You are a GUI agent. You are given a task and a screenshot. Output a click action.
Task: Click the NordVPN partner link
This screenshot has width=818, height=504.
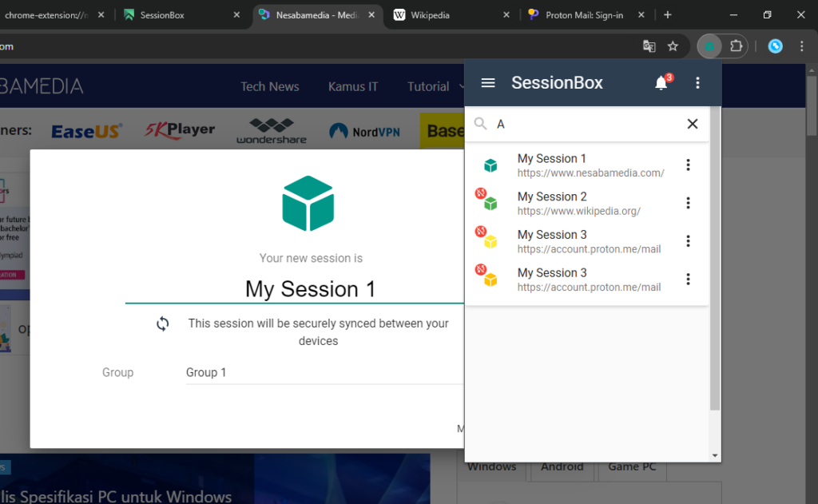[364, 130]
